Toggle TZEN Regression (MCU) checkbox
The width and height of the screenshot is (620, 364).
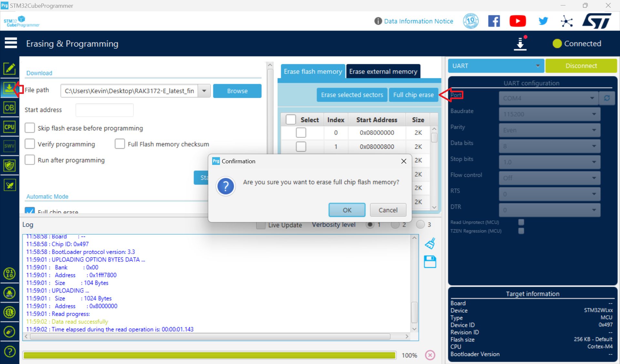[521, 231]
